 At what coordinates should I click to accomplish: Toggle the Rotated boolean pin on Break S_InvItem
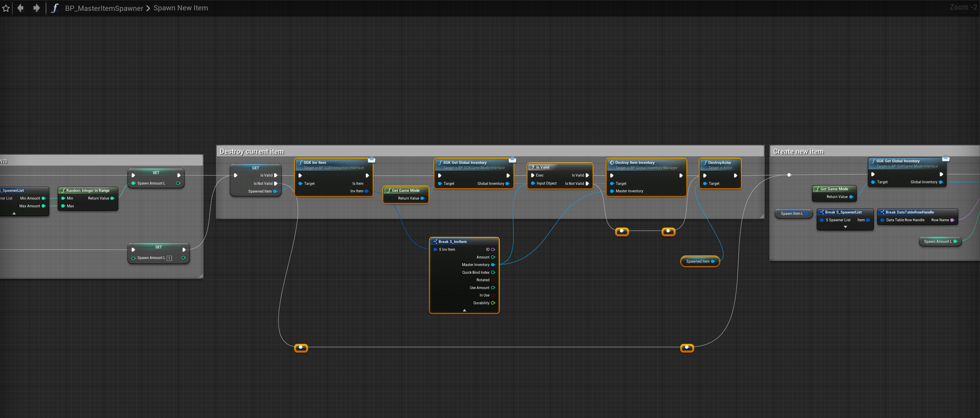tap(493, 280)
